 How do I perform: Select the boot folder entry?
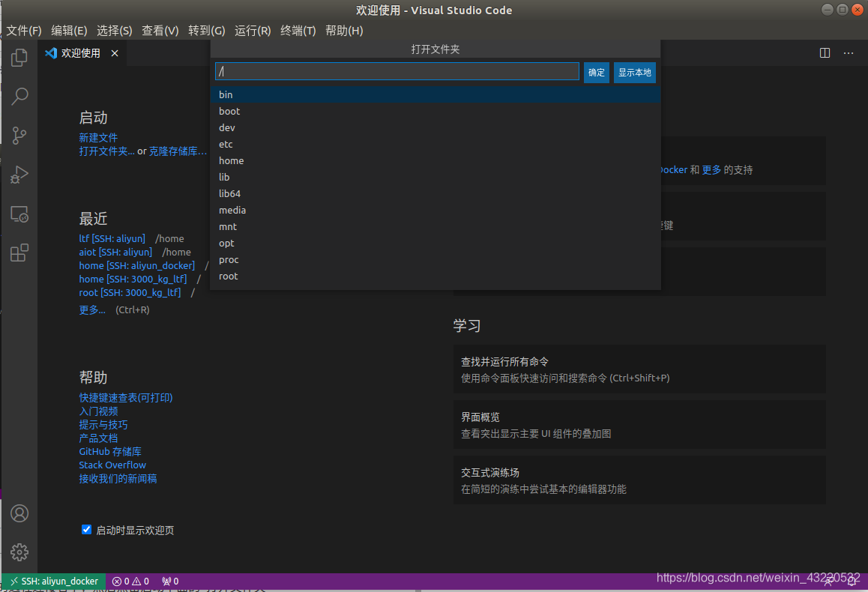click(x=435, y=111)
